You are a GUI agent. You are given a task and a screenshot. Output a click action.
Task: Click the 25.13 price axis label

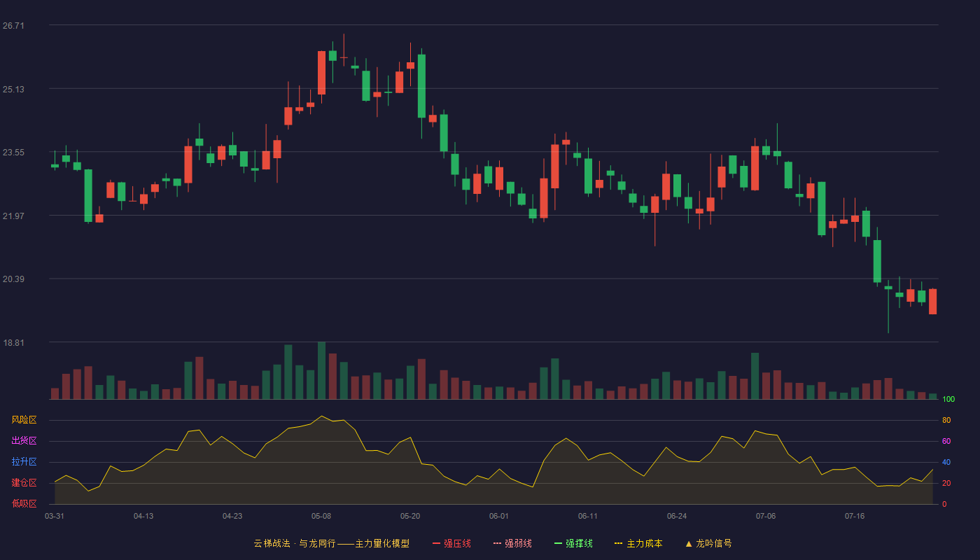(x=13, y=89)
